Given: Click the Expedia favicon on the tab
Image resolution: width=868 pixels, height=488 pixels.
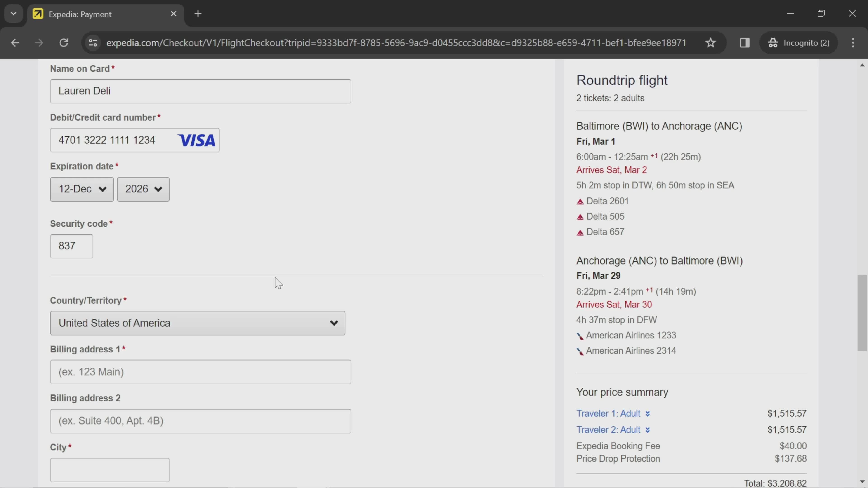Looking at the screenshot, I should click(x=38, y=14).
